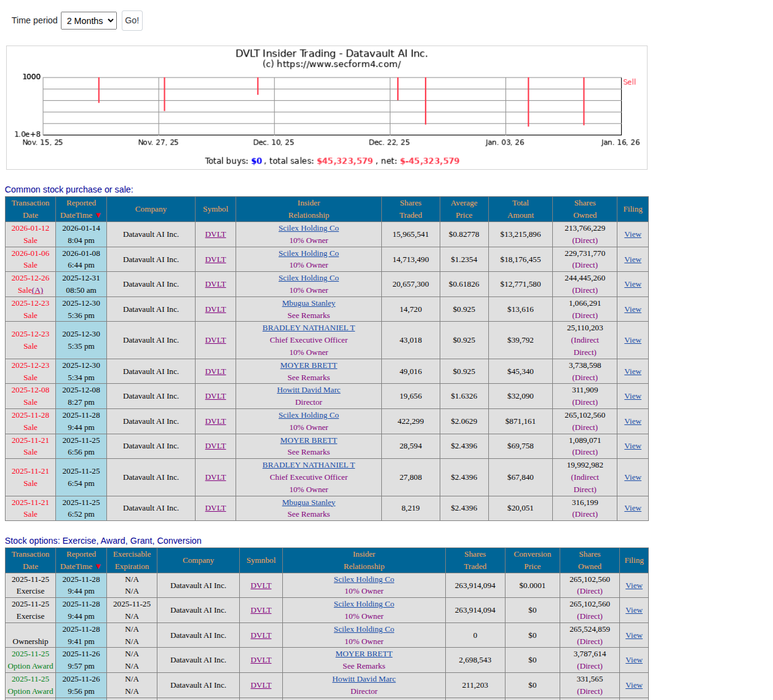This screenshot has width=773, height=700.
Task: View filing for 211,203 option award
Action: pos(634,685)
